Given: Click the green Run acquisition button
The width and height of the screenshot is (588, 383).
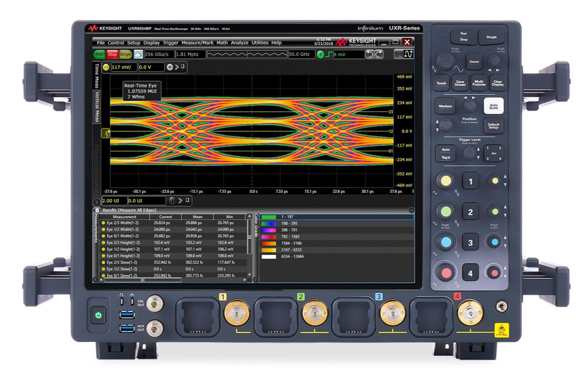Looking at the screenshot, I should point(99,55).
